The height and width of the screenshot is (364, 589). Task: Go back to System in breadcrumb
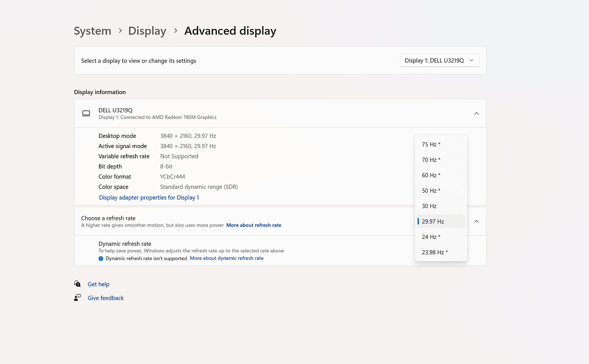pos(92,31)
